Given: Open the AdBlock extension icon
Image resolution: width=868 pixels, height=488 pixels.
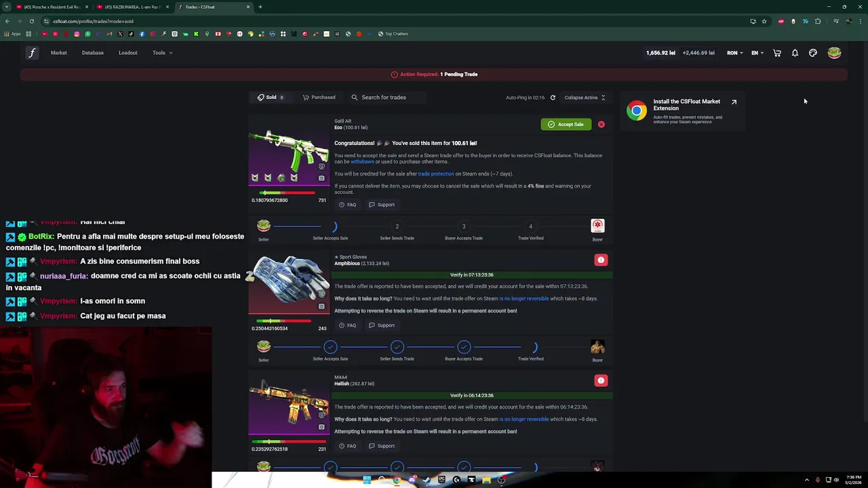Looking at the screenshot, I should click(781, 21).
